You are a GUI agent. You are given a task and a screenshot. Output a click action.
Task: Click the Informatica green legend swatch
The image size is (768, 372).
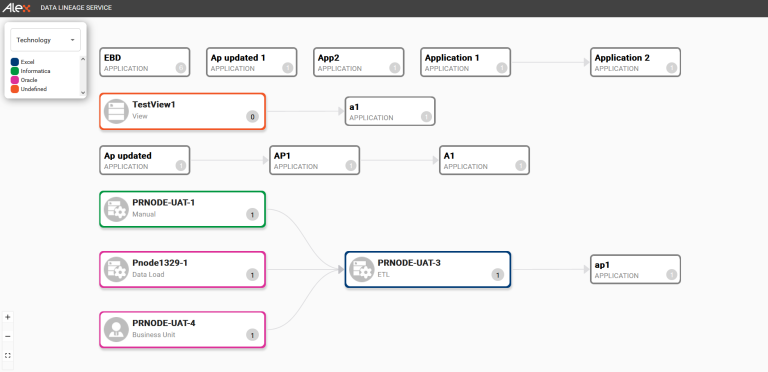(x=15, y=71)
